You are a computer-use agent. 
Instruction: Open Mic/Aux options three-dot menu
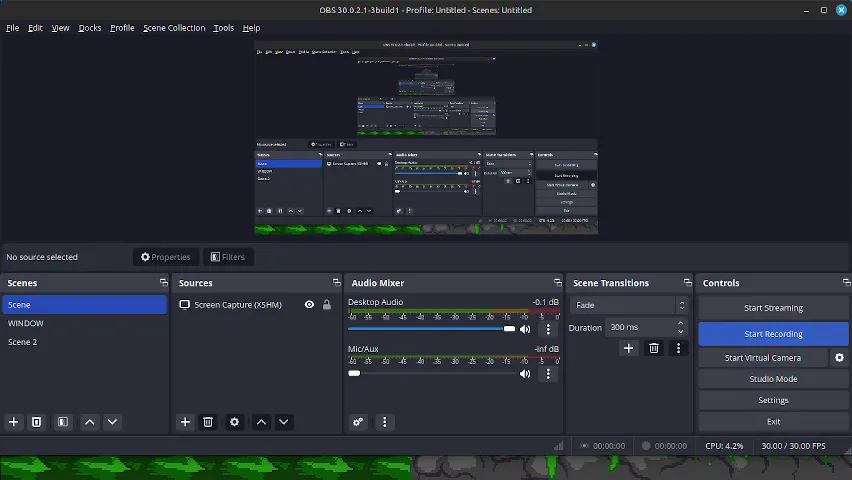tap(548, 374)
